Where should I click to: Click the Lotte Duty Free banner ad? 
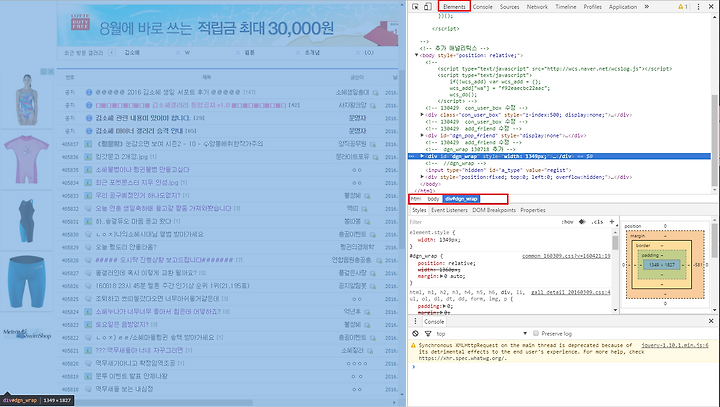(x=227, y=25)
